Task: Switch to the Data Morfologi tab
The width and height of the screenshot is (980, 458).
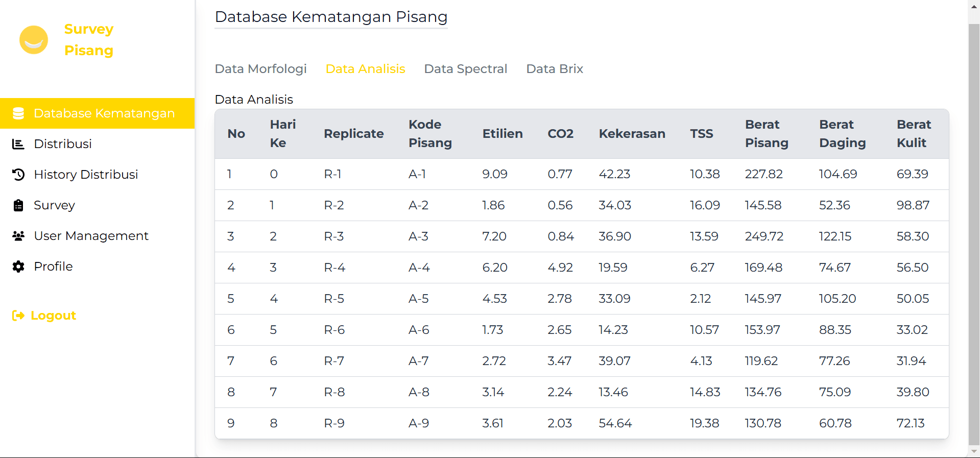Action: [260, 69]
